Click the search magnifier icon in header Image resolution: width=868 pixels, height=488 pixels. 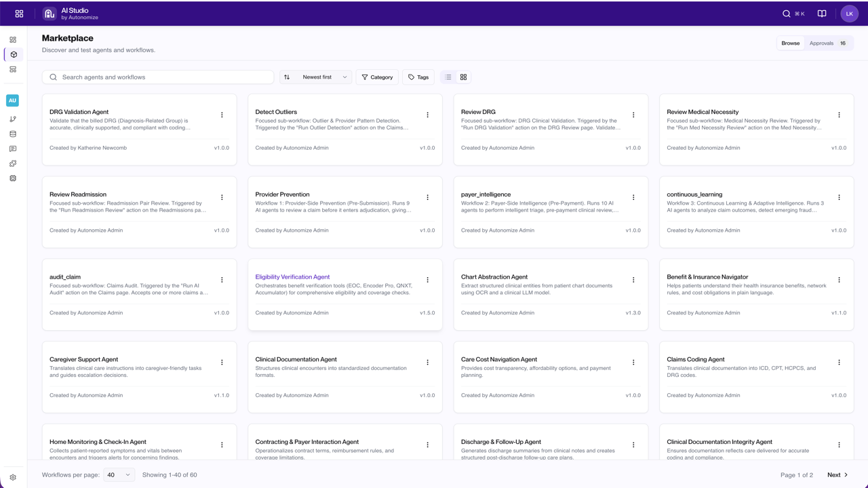[x=787, y=14]
